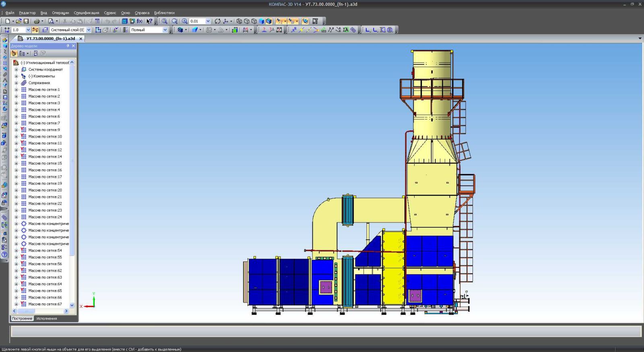Toggle the model tree structure display button
This screenshot has width=644, height=352.
(x=14, y=53)
